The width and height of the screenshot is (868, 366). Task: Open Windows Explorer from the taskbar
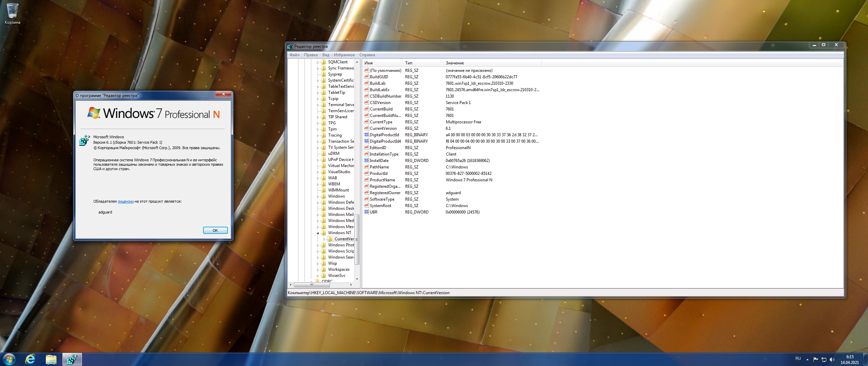pyautogui.click(x=51, y=359)
